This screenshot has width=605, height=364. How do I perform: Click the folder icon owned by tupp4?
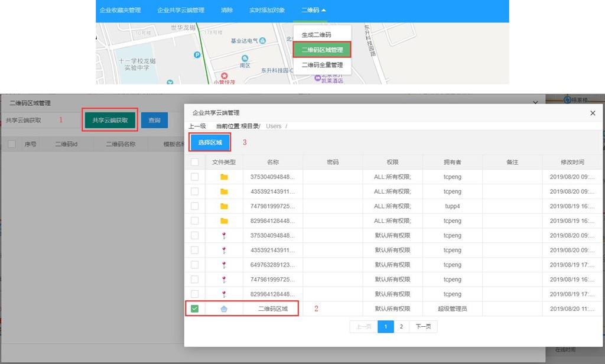point(224,206)
